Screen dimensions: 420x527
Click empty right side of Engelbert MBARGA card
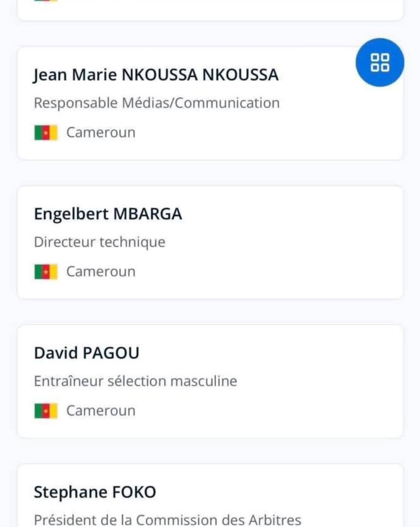click(321, 242)
